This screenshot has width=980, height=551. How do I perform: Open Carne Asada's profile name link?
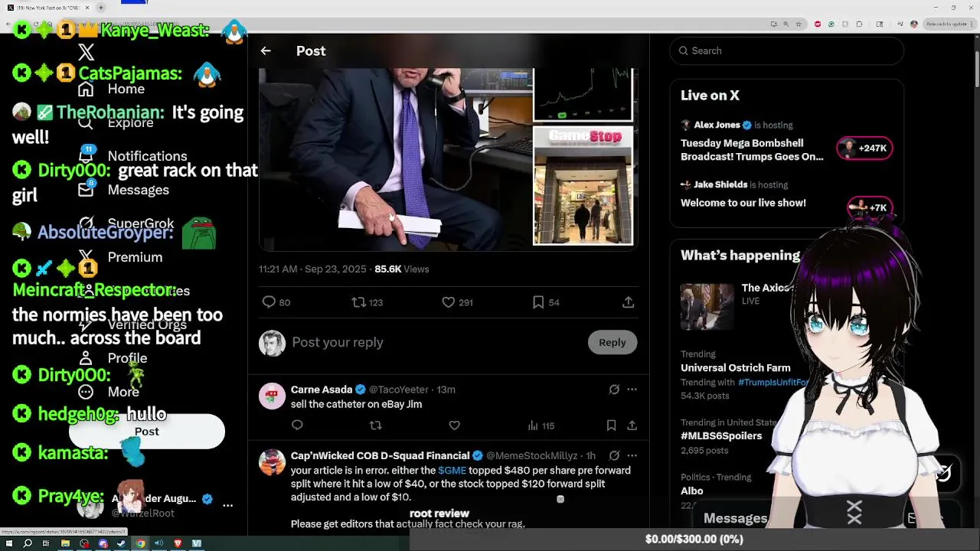tap(322, 390)
